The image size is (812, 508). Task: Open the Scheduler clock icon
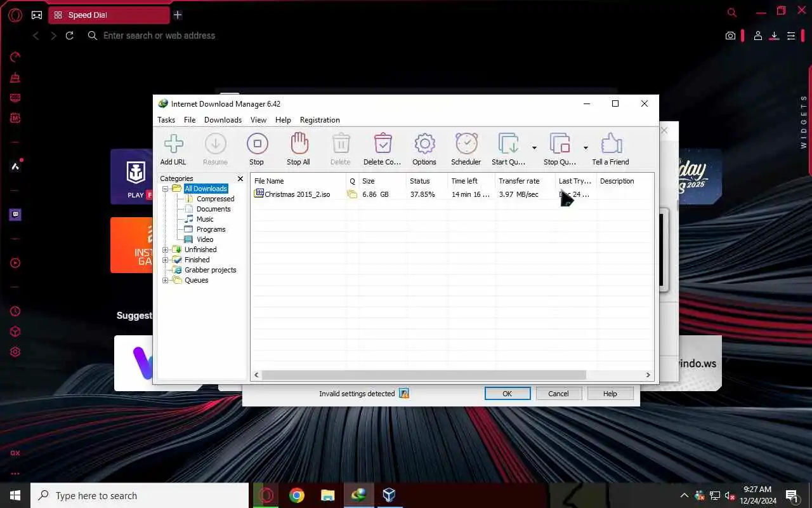(x=466, y=144)
